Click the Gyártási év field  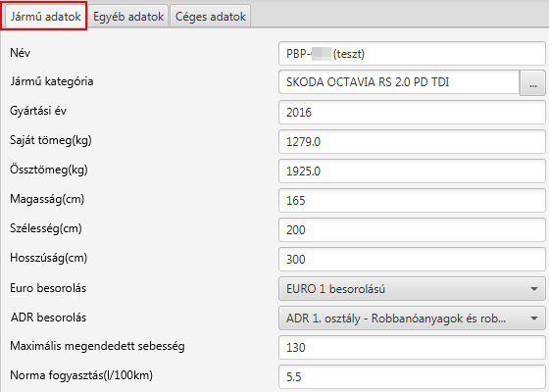click(412, 113)
